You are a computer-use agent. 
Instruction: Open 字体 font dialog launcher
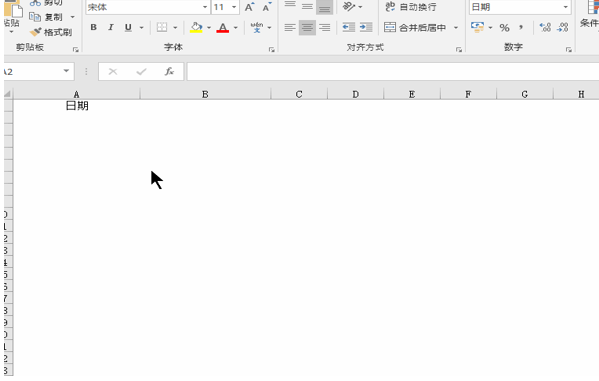[272, 49]
